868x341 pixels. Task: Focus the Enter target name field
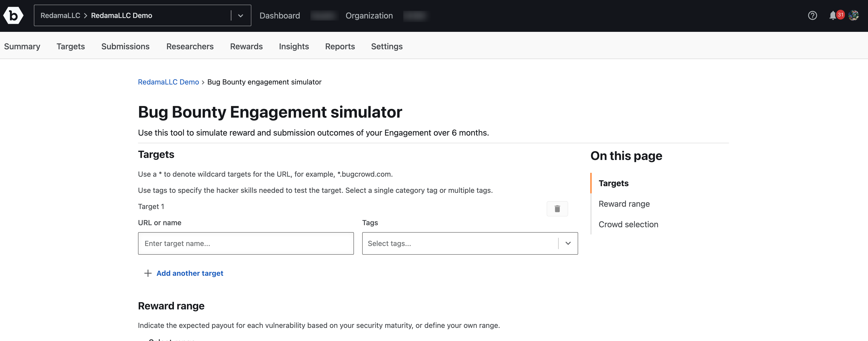pos(246,243)
